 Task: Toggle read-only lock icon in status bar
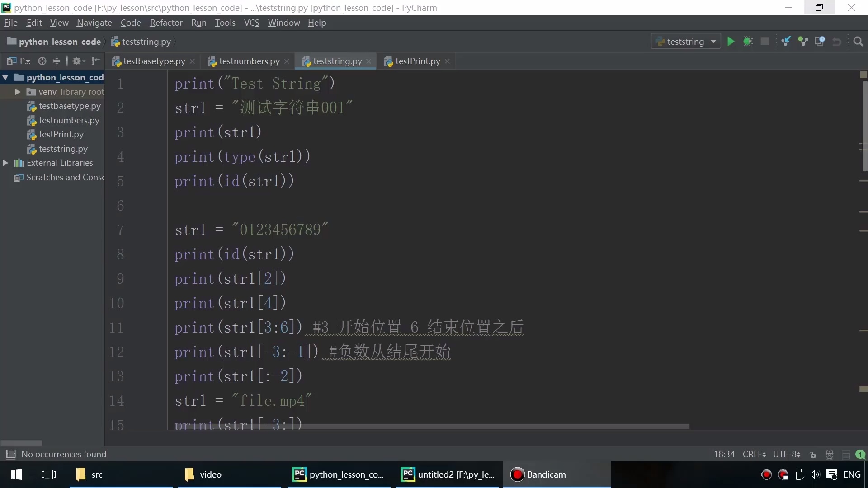(813, 455)
